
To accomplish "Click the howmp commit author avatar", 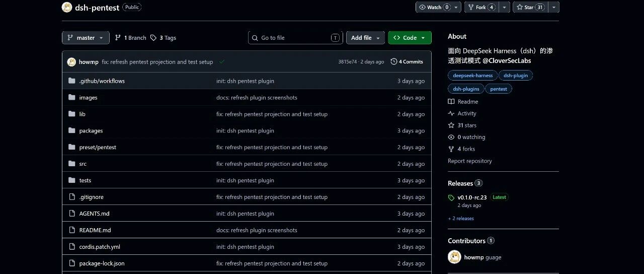I will [71, 62].
